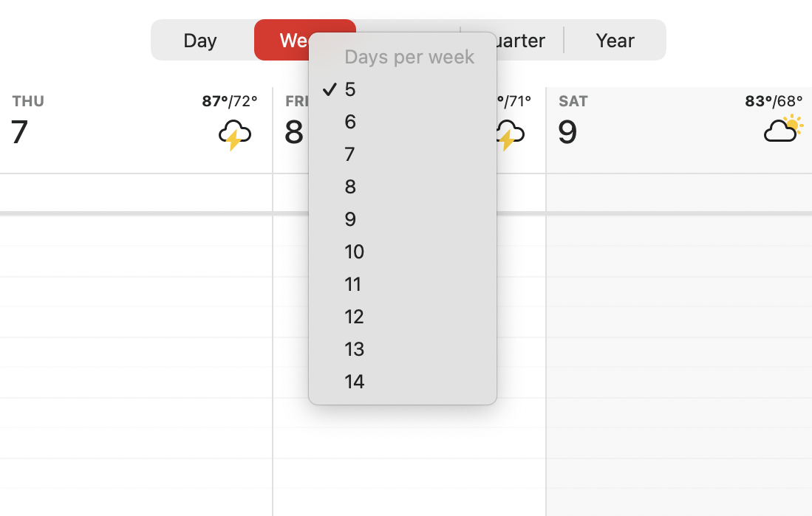Set days per week to 9

(x=403, y=219)
